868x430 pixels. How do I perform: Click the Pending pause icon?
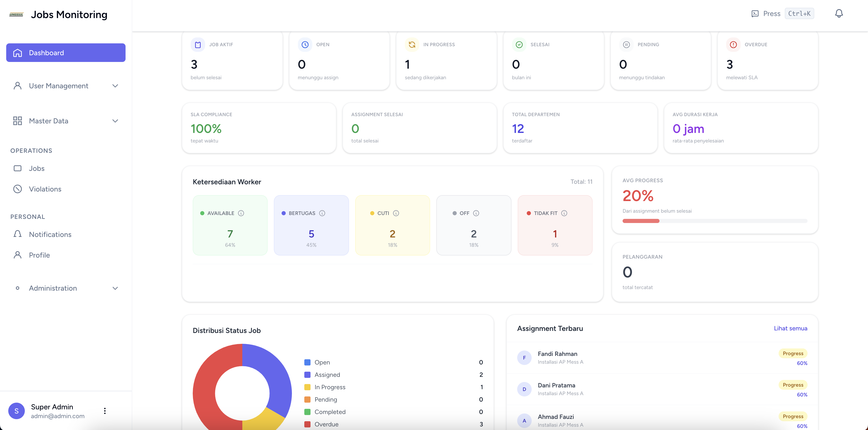click(x=626, y=44)
